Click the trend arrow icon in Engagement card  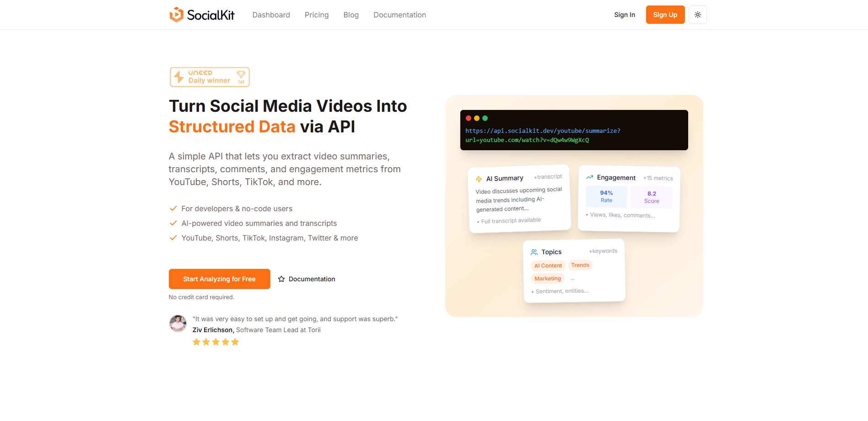pyautogui.click(x=589, y=177)
